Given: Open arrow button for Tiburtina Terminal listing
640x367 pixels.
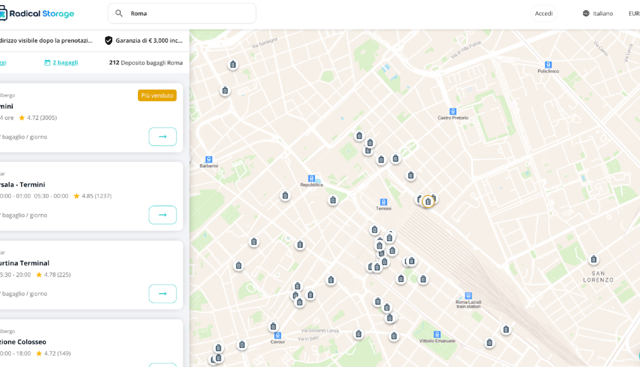Looking at the screenshot, I should (162, 294).
